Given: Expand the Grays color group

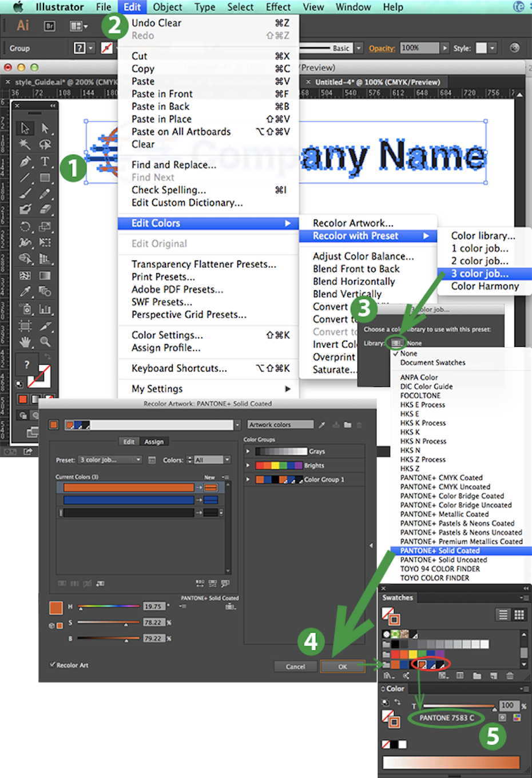Looking at the screenshot, I should pyautogui.click(x=248, y=451).
